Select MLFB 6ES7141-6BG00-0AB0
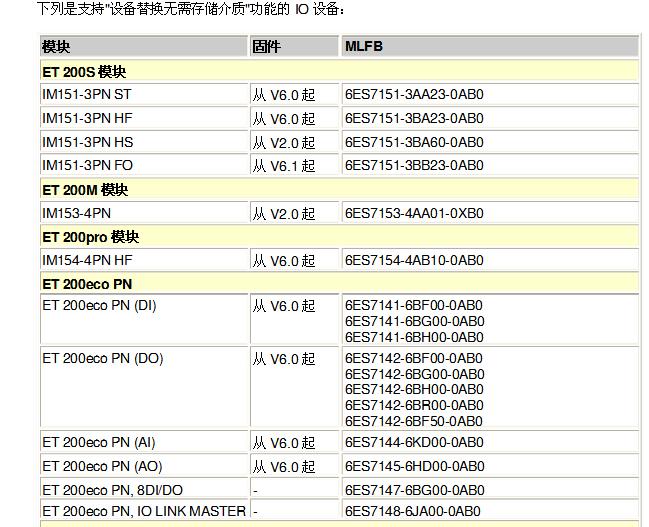The height and width of the screenshot is (527, 649). click(x=414, y=321)
